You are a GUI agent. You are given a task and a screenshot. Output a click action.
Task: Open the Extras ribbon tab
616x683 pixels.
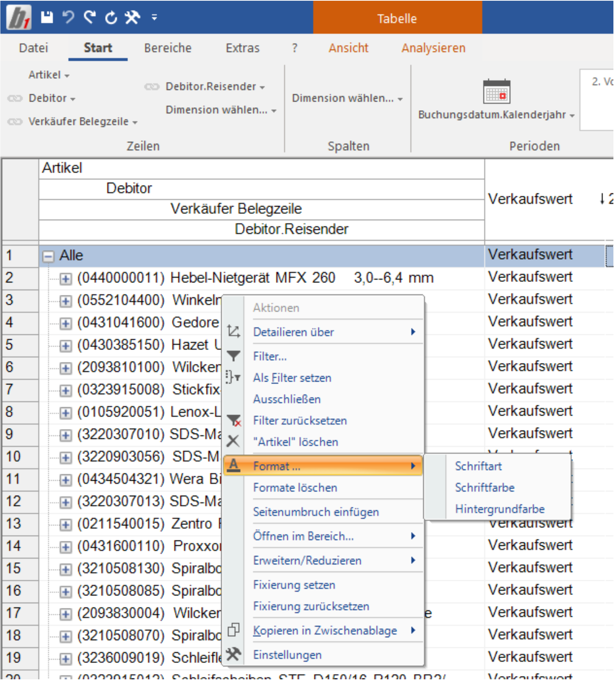(243, 48)
